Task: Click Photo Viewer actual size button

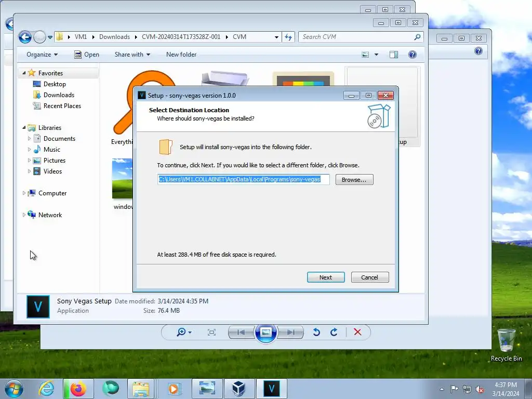Action: (211, 332)
